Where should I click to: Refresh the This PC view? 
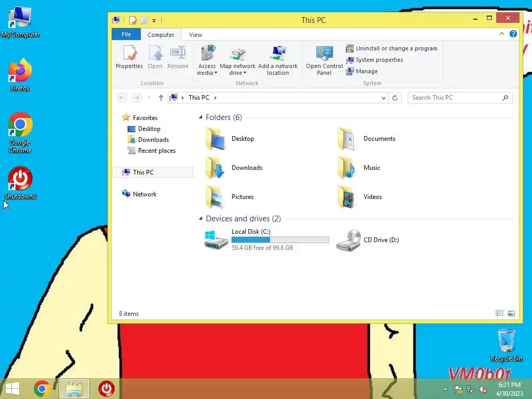coord(395,98)
